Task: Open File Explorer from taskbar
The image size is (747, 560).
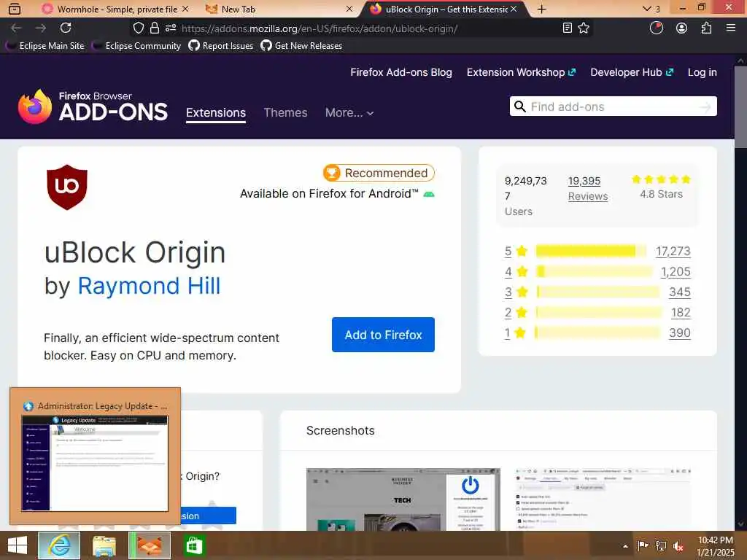Action: pos(104,545)
